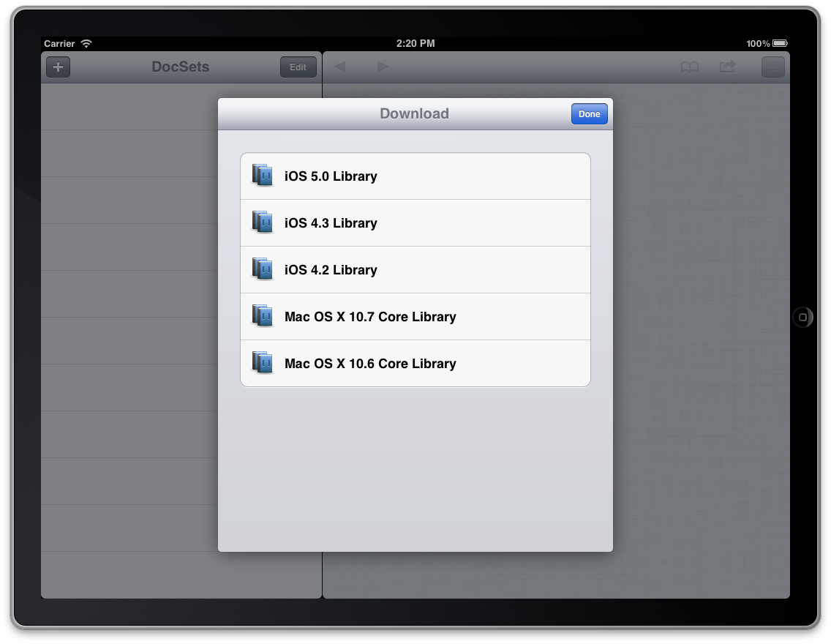Tap the plus button to add a DocSet

click(59, 67)
